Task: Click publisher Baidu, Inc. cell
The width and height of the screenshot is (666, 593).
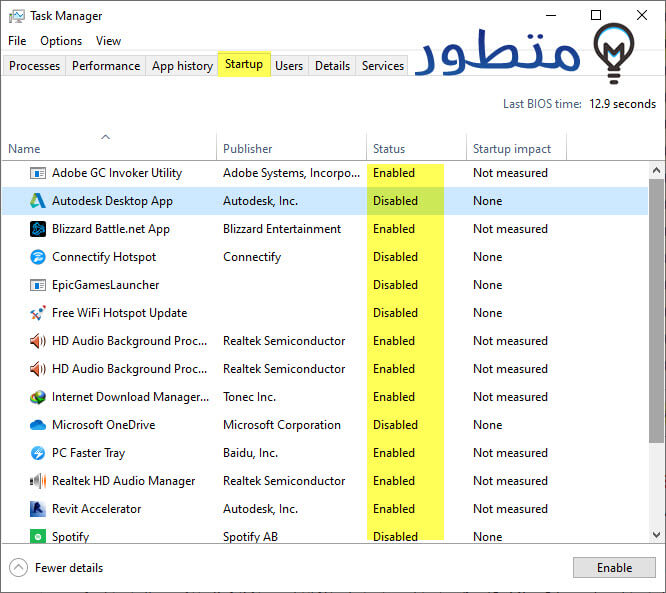Action: coord(251,453)
